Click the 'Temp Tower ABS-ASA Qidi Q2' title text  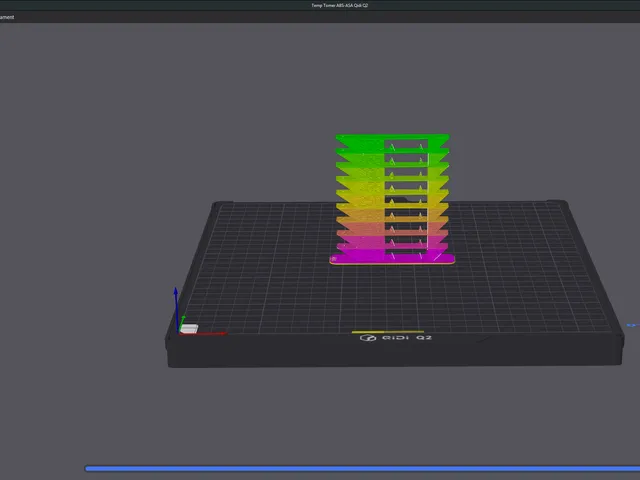(340, 5)
